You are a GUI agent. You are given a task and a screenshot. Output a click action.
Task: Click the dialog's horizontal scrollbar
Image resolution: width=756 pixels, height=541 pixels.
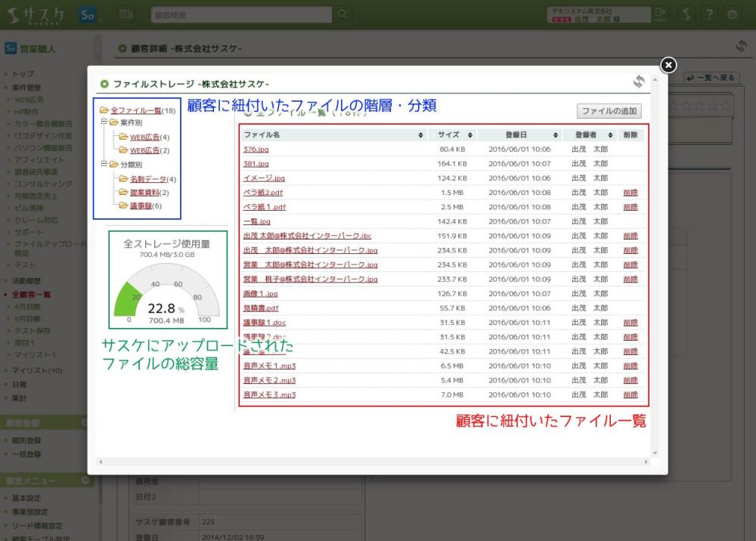[x=370, y=462]
